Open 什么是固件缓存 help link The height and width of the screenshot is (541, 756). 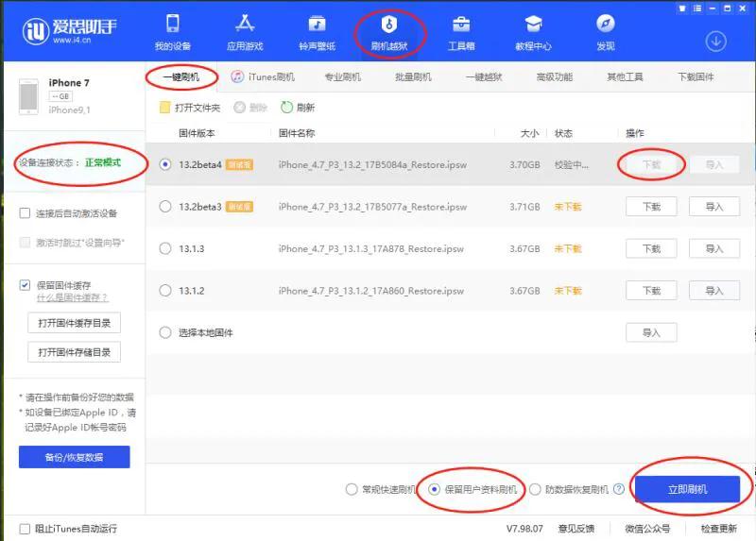click(x=73, y=297)
